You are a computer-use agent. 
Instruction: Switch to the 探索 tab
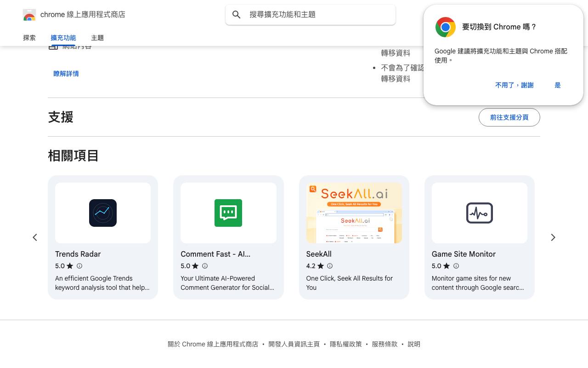click(29, 38)
